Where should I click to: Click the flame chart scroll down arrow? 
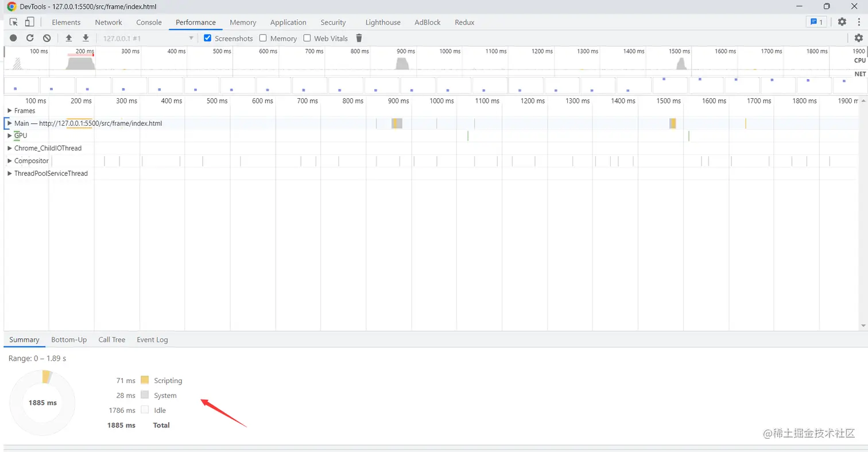(x=863, y=326)
